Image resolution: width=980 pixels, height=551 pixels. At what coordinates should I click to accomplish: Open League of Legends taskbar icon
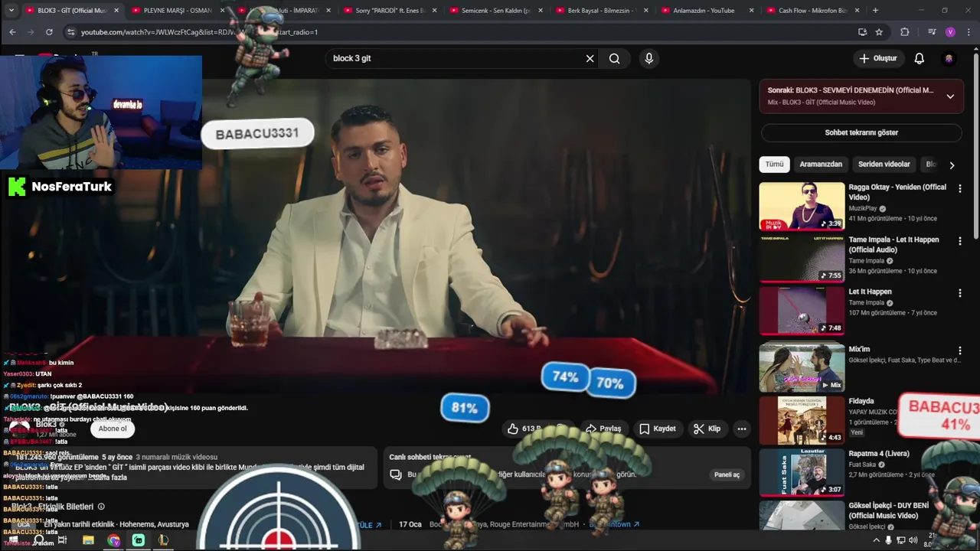point(163,540)
